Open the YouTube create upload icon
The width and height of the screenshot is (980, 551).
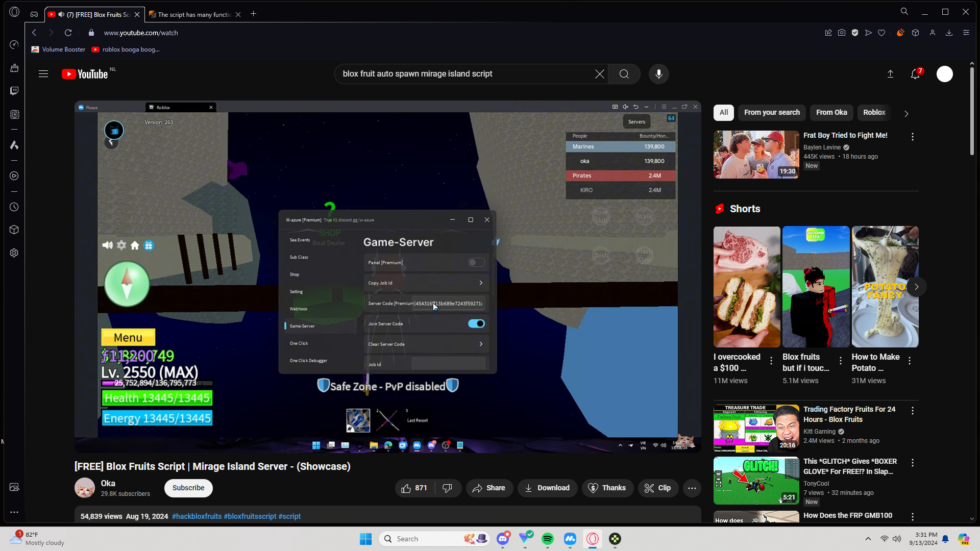[890, 74]
